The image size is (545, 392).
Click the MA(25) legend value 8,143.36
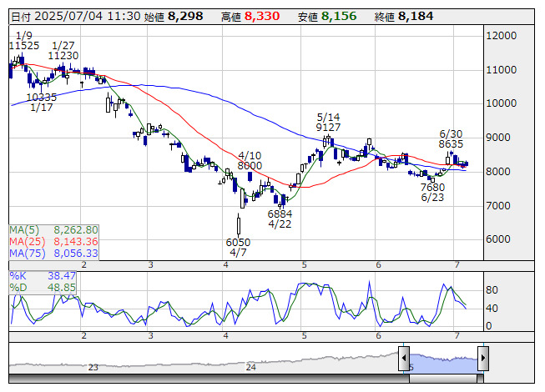pyautogui.click(x=76, y=242)
